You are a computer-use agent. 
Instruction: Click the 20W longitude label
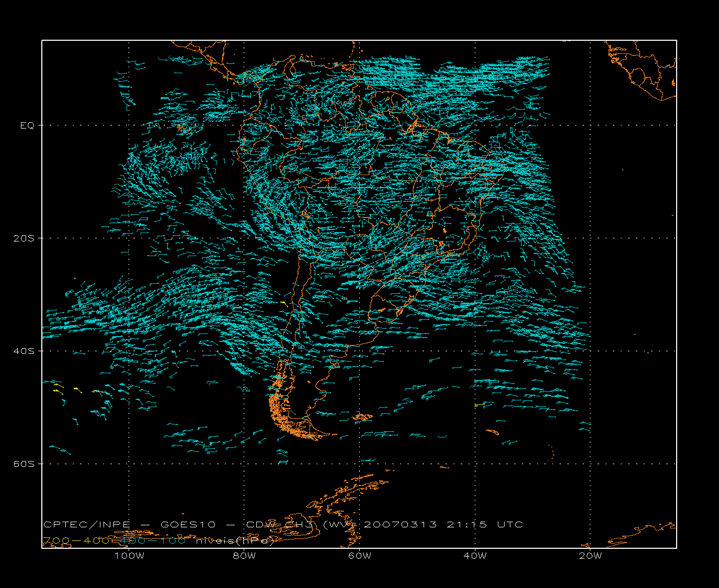(x=590, y=556)
